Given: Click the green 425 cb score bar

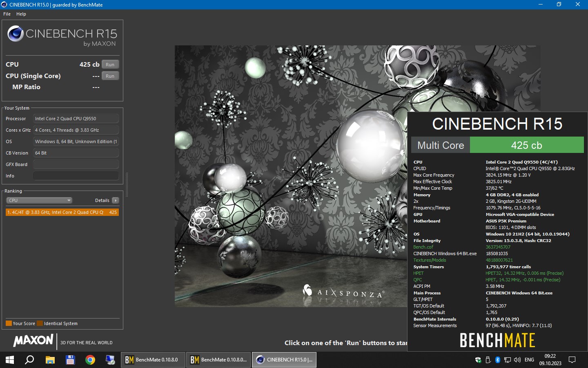Looking at the screenshot, I should tap(527, 145).
